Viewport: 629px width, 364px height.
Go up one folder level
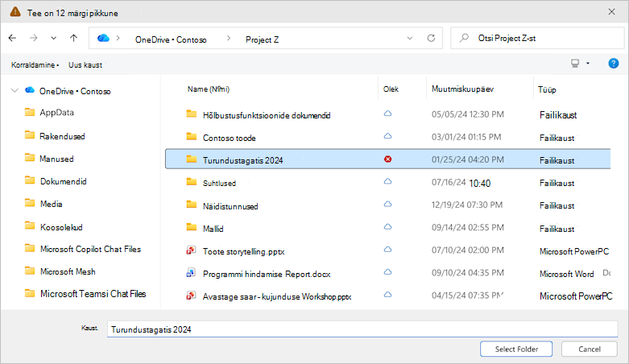point(73,38)
